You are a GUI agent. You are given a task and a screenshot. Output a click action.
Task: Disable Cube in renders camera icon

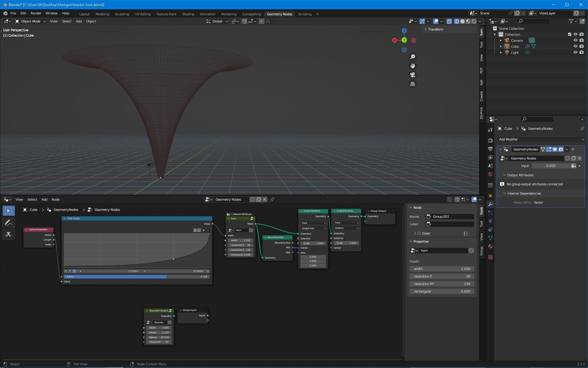coord(582,46)
